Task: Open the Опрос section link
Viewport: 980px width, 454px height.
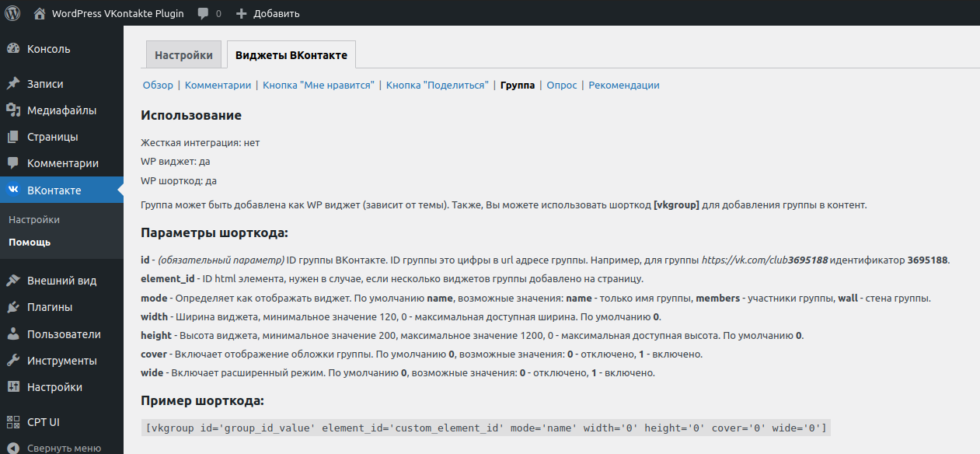Action: coord(562,86)
